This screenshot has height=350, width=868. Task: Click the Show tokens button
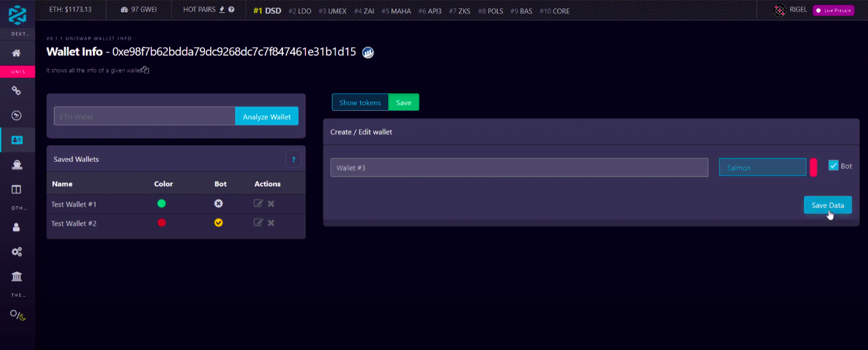click(360, 102)
